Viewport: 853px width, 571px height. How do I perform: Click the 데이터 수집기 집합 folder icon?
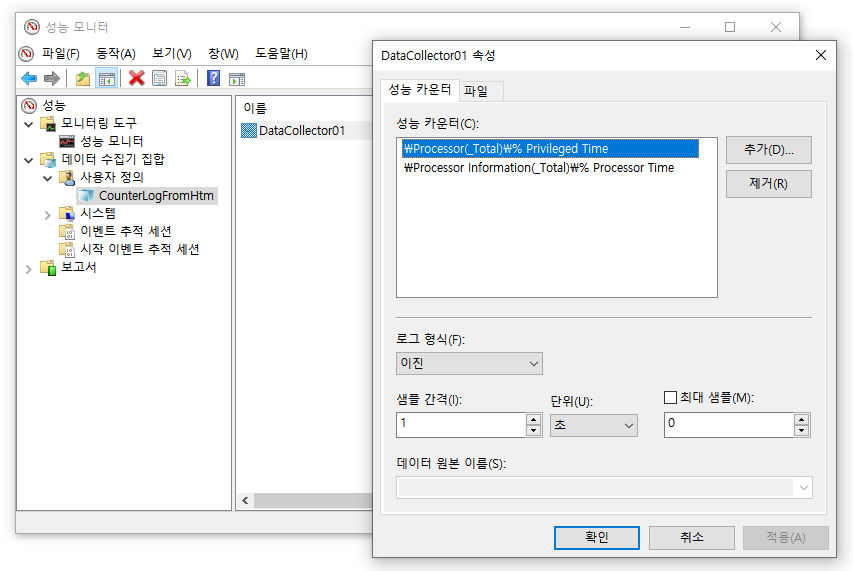[x=48, y=159]
